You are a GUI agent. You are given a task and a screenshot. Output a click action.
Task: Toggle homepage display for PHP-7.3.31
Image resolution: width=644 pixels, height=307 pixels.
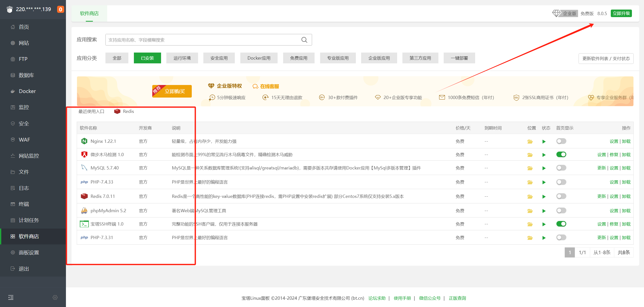click(x=561, y=237)
